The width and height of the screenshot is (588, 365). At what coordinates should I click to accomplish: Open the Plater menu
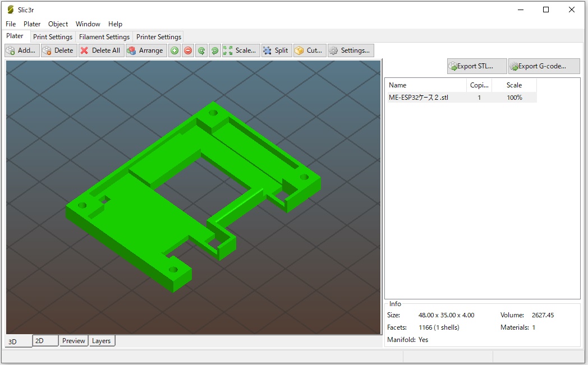pyautogui.click(x=32, y=24)
